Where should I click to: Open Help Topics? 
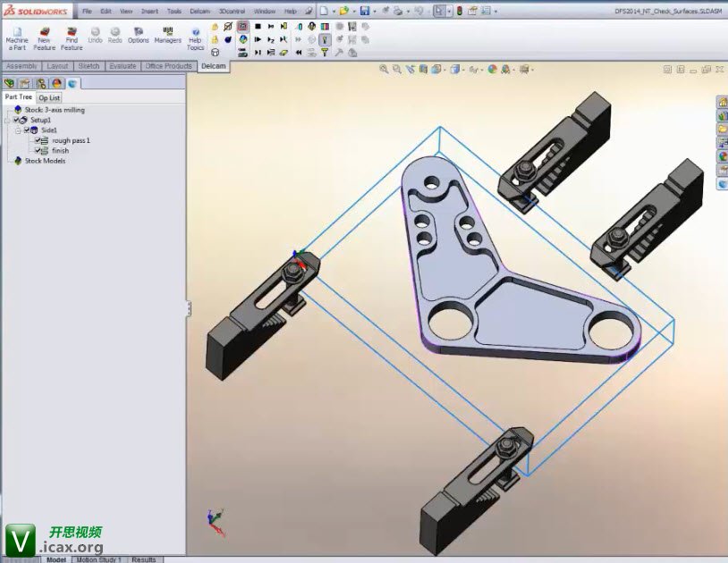pyautogui.click(x=195, y=39)
